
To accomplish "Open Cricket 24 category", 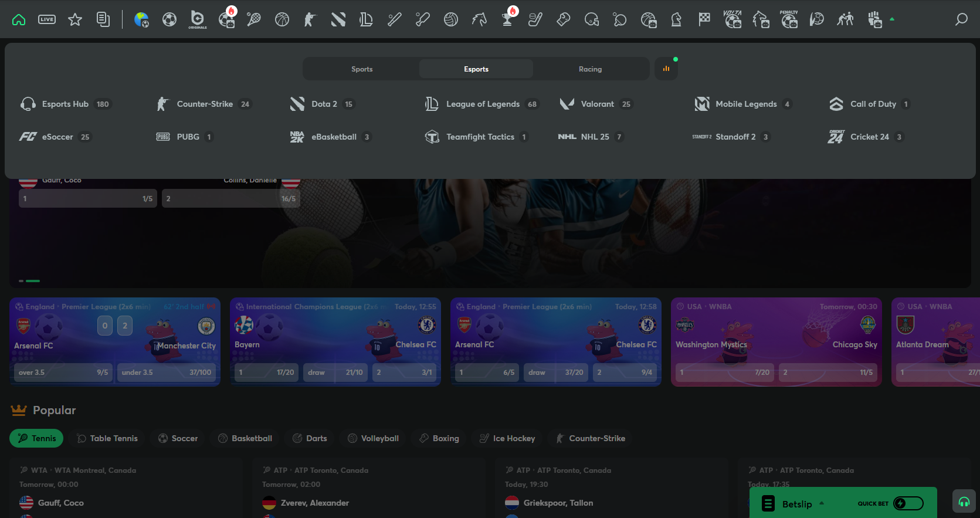I will tap(866, 137).
